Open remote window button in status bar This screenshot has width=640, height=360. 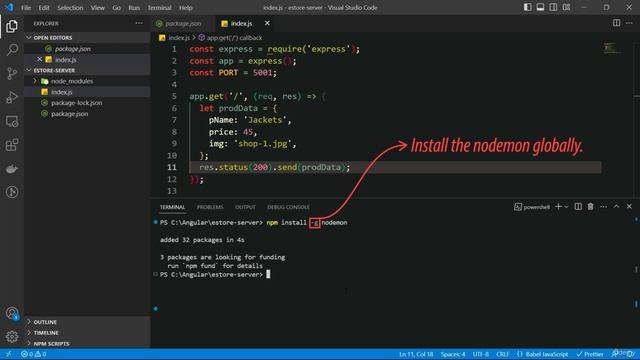pyautogui.click(x=8, y=354)
